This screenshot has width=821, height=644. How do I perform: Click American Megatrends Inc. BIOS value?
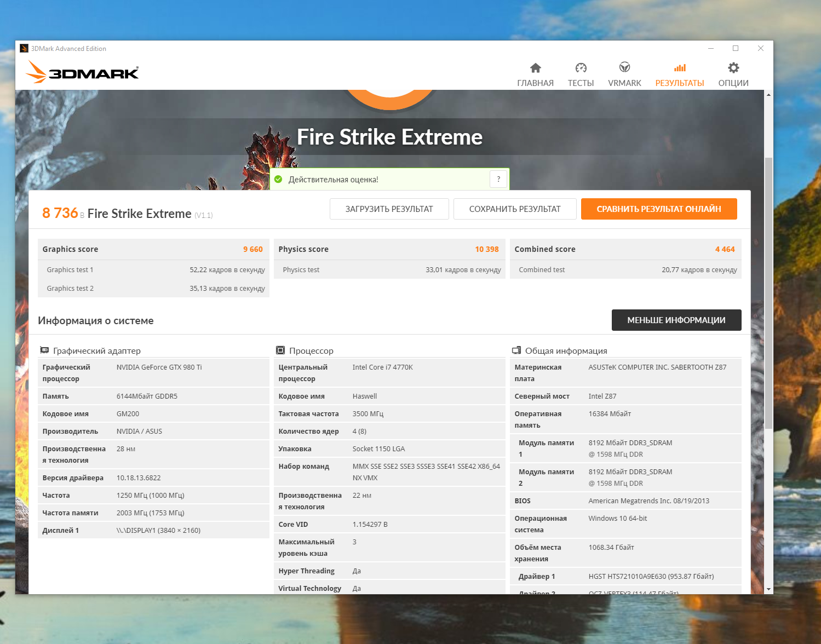[x=649, y=501]
